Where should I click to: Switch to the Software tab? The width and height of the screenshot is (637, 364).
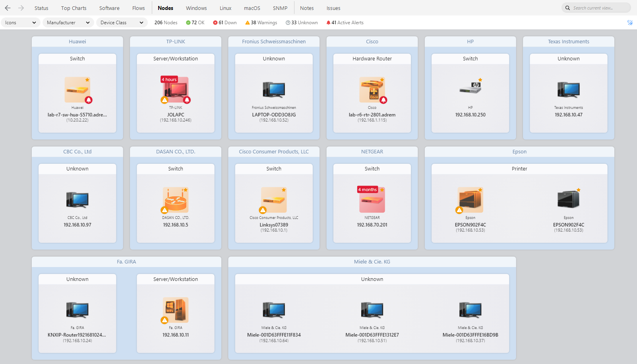[x=109, y=8]
